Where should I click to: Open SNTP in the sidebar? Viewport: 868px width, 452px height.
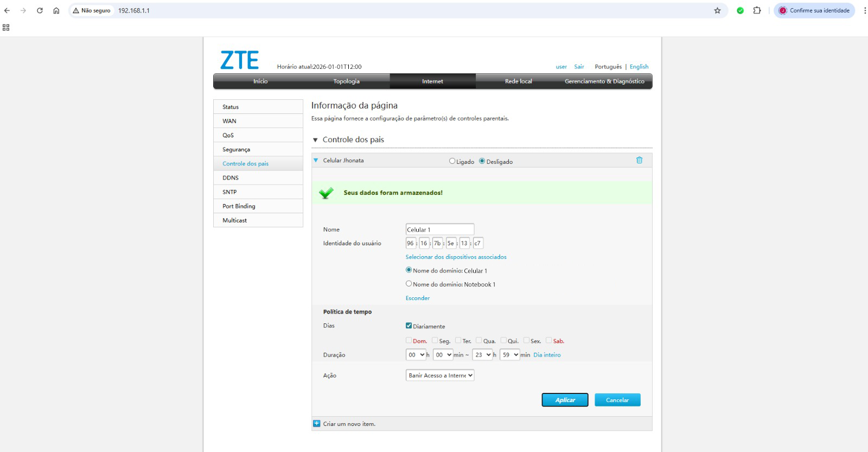tap(258, 192)
